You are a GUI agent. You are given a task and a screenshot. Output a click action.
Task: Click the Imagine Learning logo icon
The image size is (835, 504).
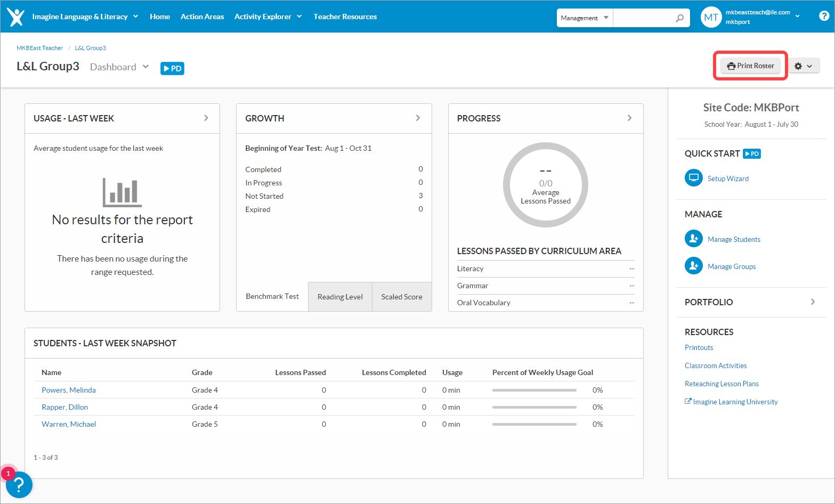tap(15, 17)
